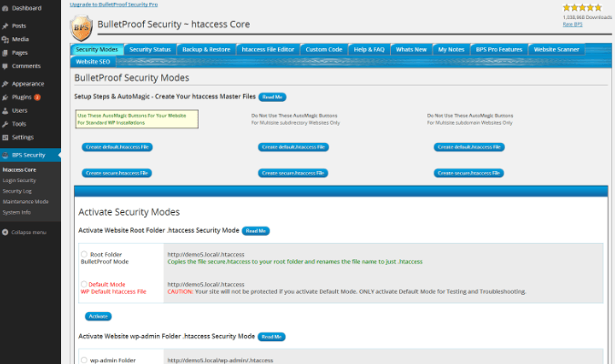The height and width of the screenshot is (364, 615).
Task: Switch to the My Notes tab
Action: 451,49
